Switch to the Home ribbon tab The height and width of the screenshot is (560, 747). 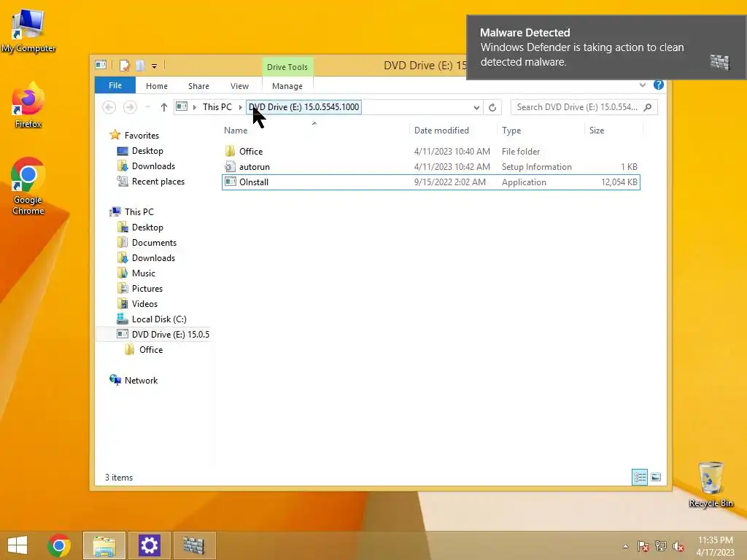157,86
